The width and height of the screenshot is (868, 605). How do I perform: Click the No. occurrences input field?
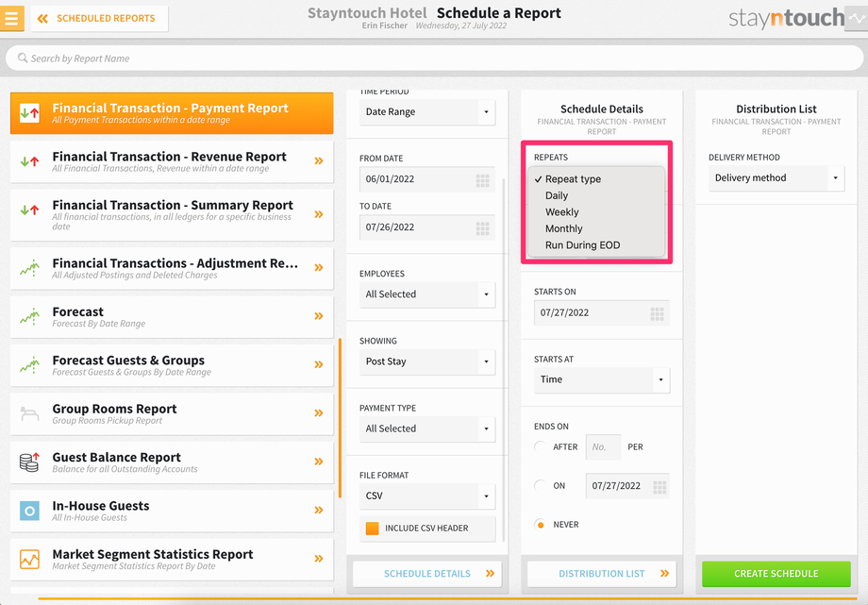pyautogui.click(x=604, y=447)
